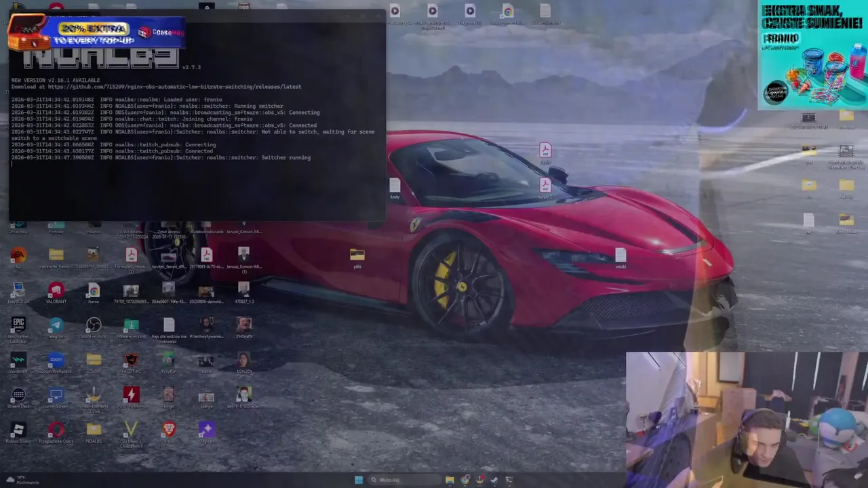Viewport: 868px width, 488px height.
Task: Open the franio Chrome shortcut
Action: (x=94, y=293)
